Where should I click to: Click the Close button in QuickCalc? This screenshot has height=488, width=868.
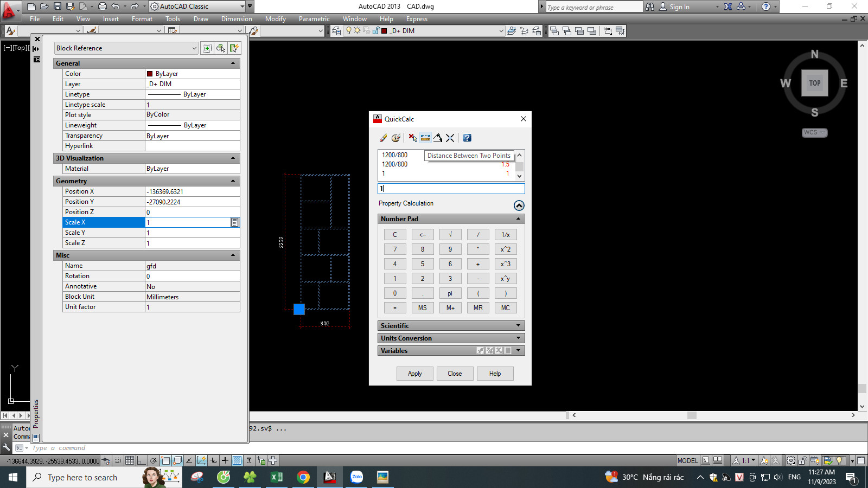(x=455, y=374)
